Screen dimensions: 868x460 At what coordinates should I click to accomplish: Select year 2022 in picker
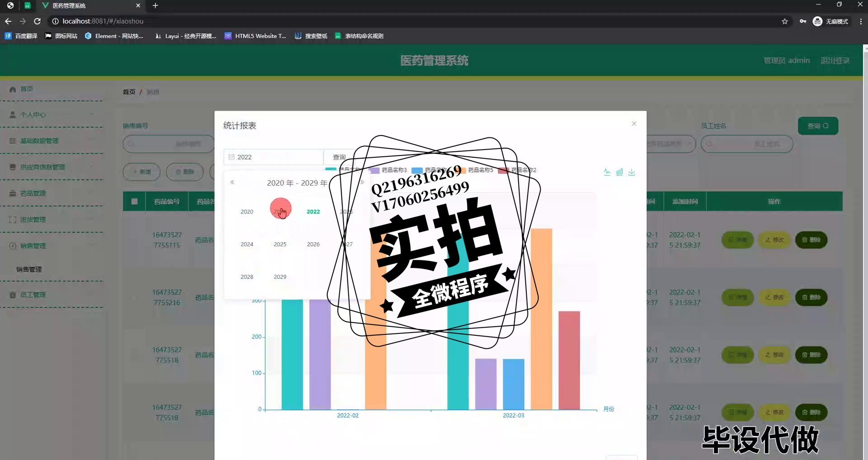[313, 211]
